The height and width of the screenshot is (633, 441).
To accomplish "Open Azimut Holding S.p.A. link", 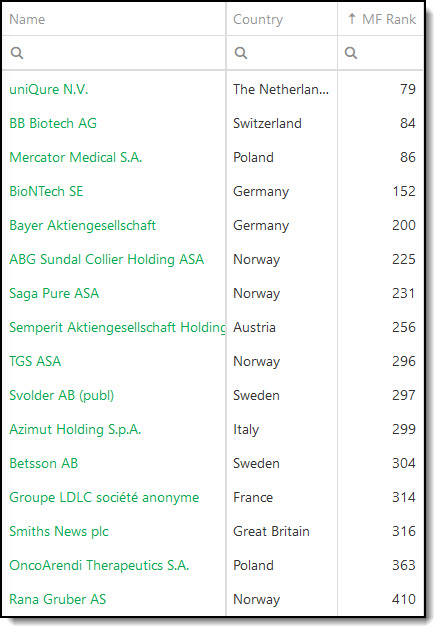I will tap(75, 429).
